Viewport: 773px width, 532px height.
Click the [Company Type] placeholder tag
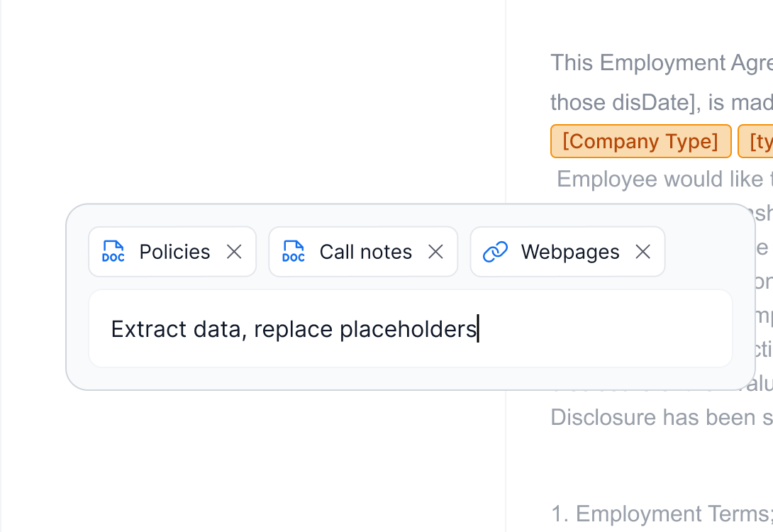(x=640, y=141)
